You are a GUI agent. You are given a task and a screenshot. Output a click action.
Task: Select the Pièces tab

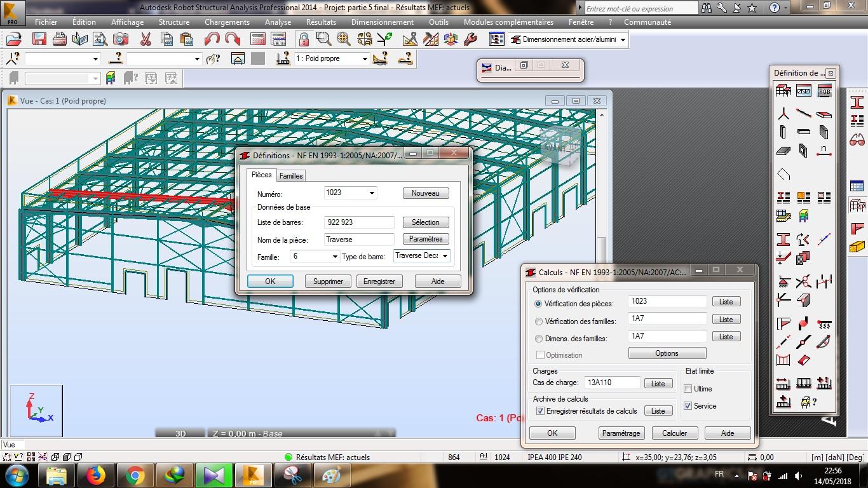pyautogui.click(x=261, y=175)
